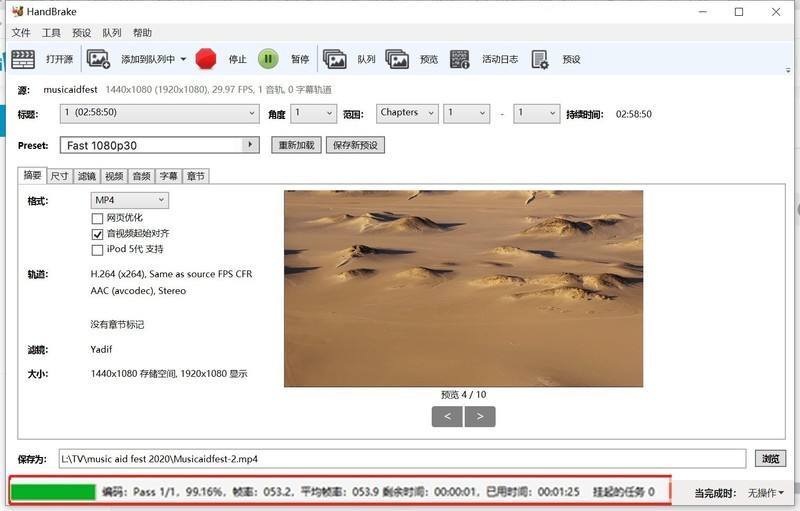Click the 已用时间 00:01:25 status text

point(533,492)
